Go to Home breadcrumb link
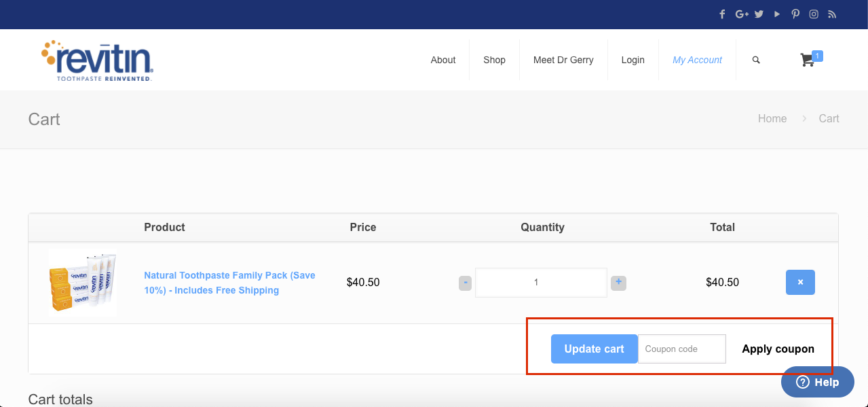 [772, 118]
